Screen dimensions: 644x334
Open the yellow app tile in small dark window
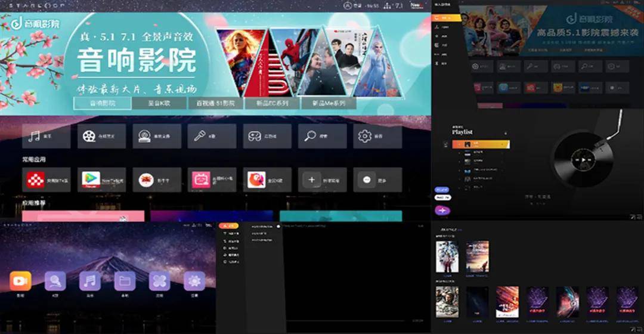point(563,88)
